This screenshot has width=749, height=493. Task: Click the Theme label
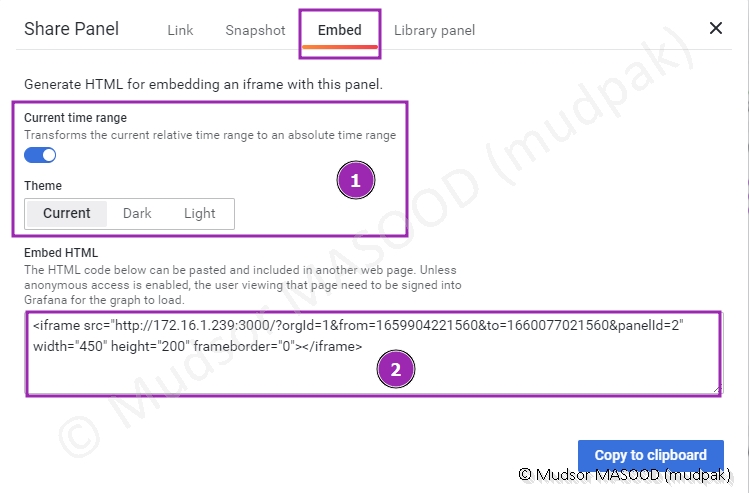[43, 186]
